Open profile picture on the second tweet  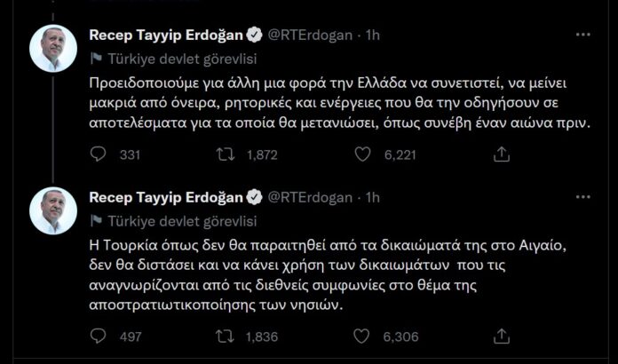click(x=53, y=211)
